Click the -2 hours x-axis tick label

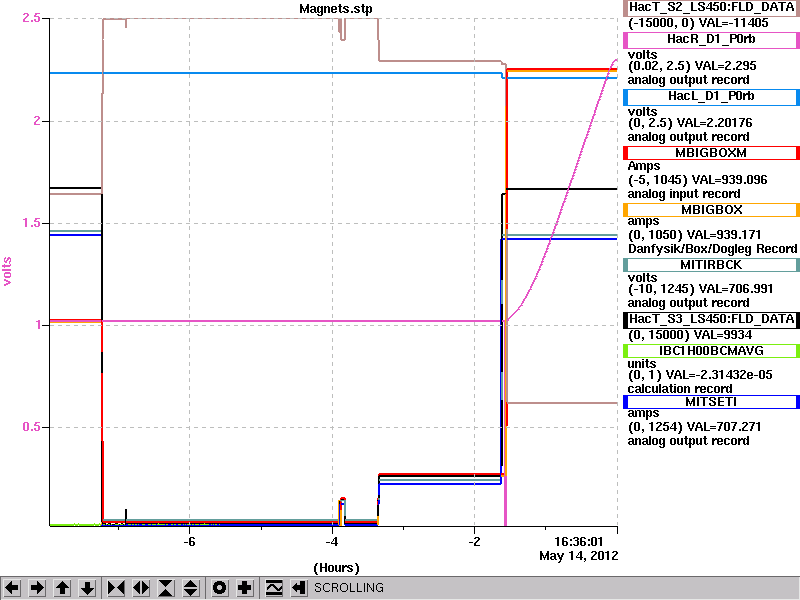tap(474, 542)
